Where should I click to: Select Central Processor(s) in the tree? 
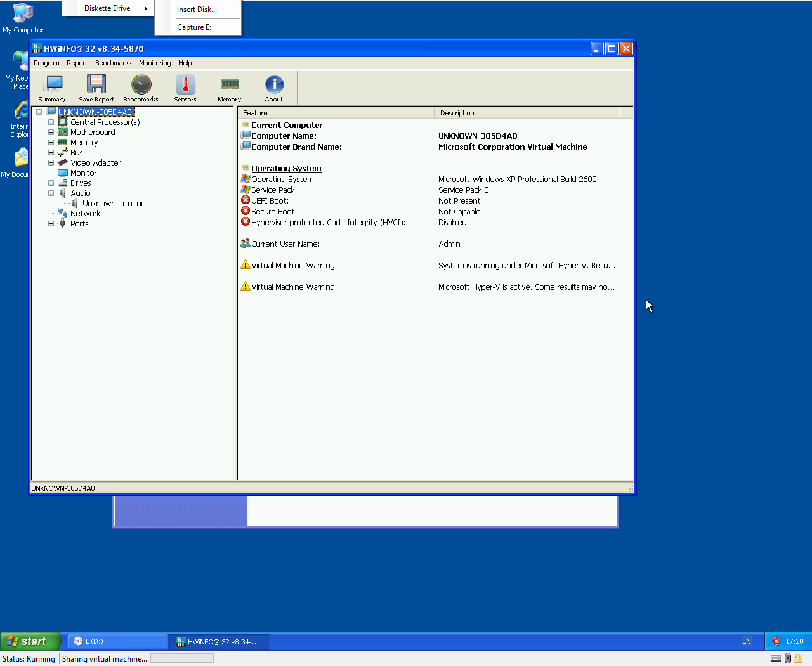105,122
